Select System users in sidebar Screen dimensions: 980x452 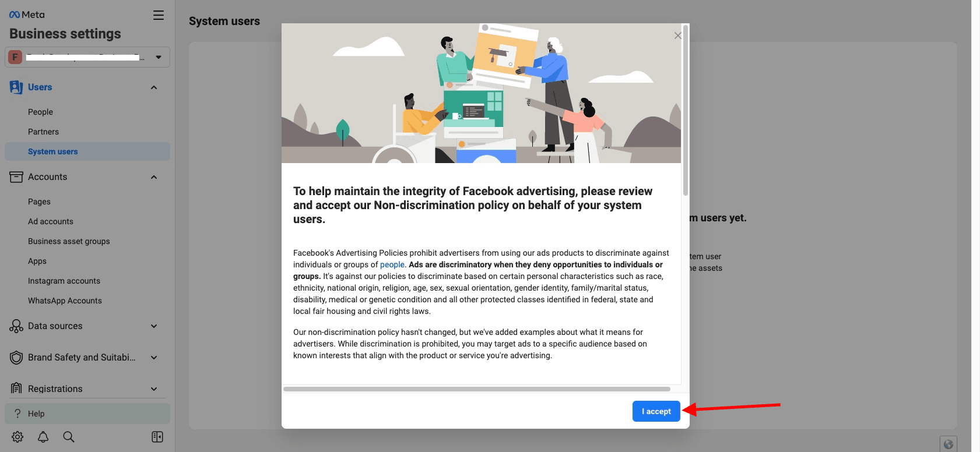87,151
